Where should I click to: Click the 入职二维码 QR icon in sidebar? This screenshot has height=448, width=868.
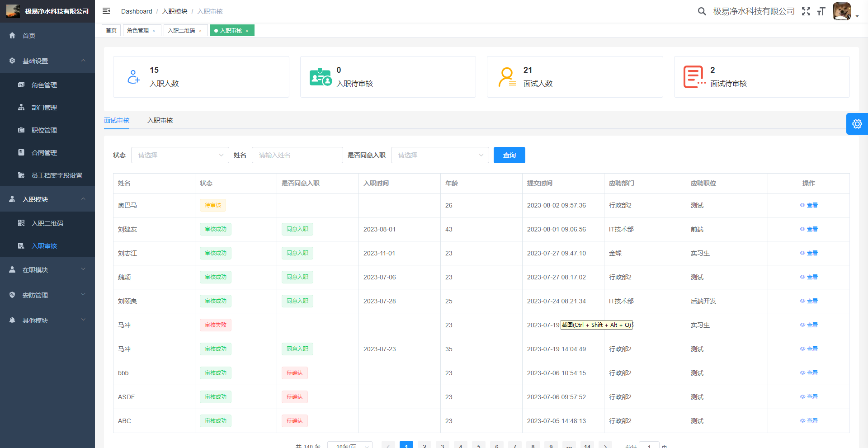[21, 223]
